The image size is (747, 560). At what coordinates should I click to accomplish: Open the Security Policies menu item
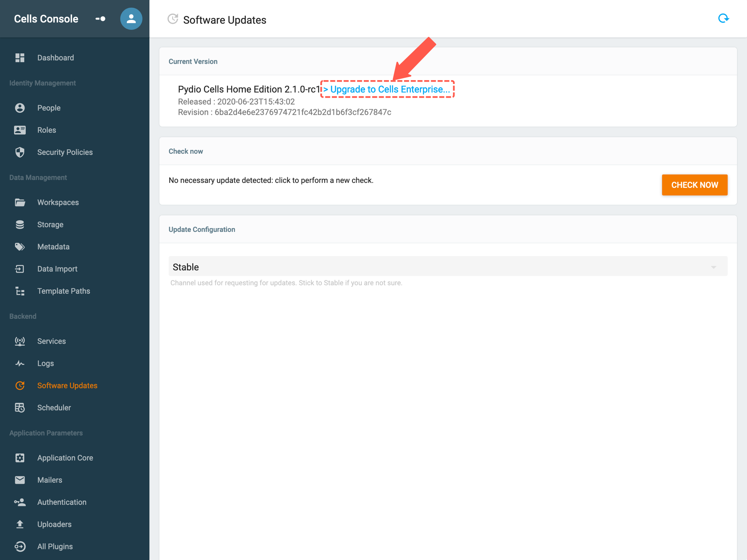(x=65, y=152)
